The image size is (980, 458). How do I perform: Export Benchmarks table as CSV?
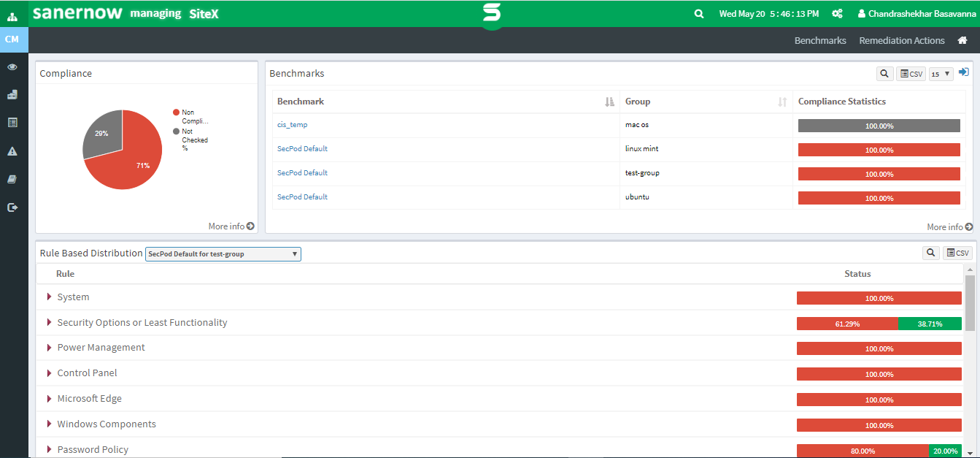point(911,74)
